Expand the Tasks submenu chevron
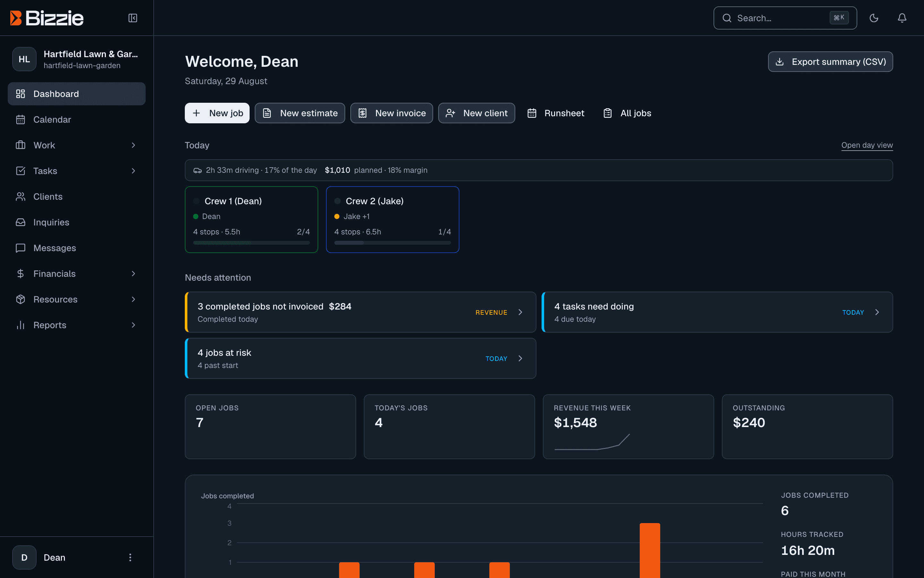The image size is (924, 578). pyautogui.click(x=133, y=171)
